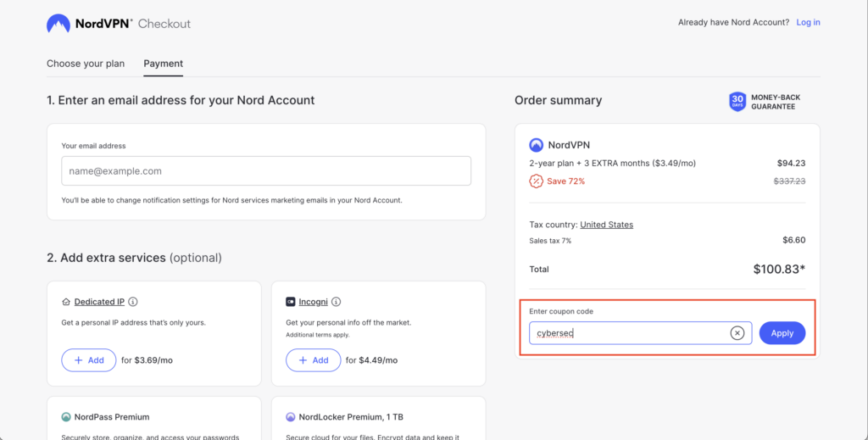Focus the email address input field
This screenshot has height=440, width=868.
(x=266, y=171)
